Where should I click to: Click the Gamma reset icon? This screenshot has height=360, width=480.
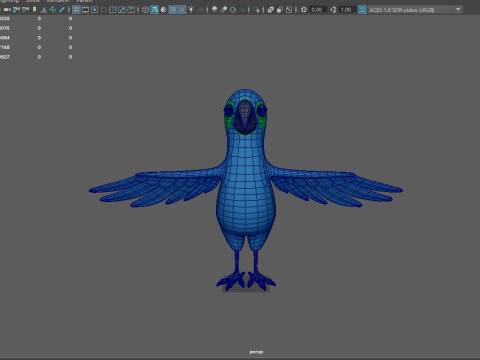click(x=333, y=10)
